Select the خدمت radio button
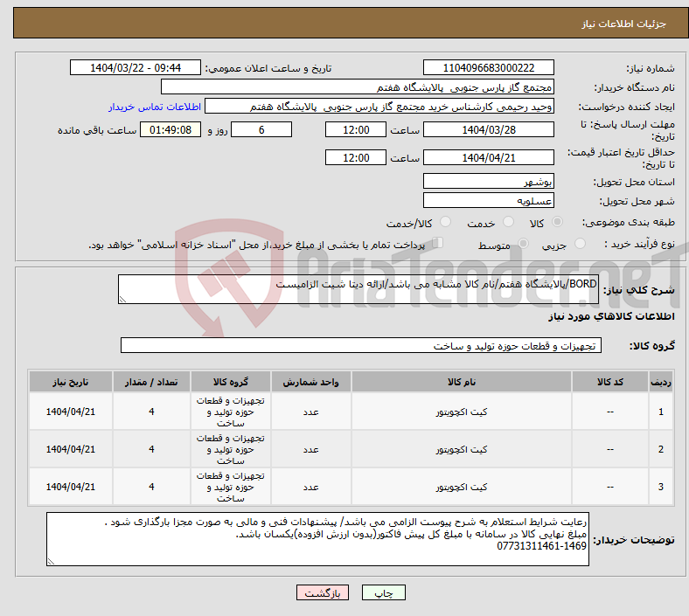689x616 pixels. click(x=508, y=222)
